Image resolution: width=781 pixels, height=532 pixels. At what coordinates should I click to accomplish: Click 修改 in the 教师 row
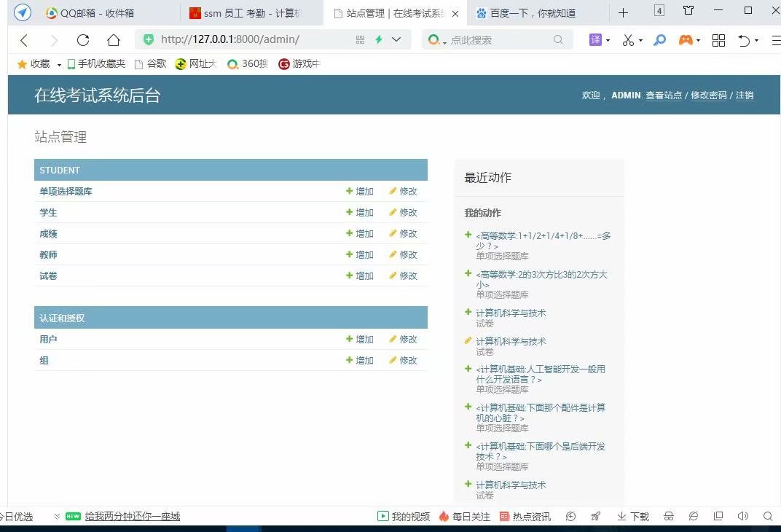click(x=403, y=254)
